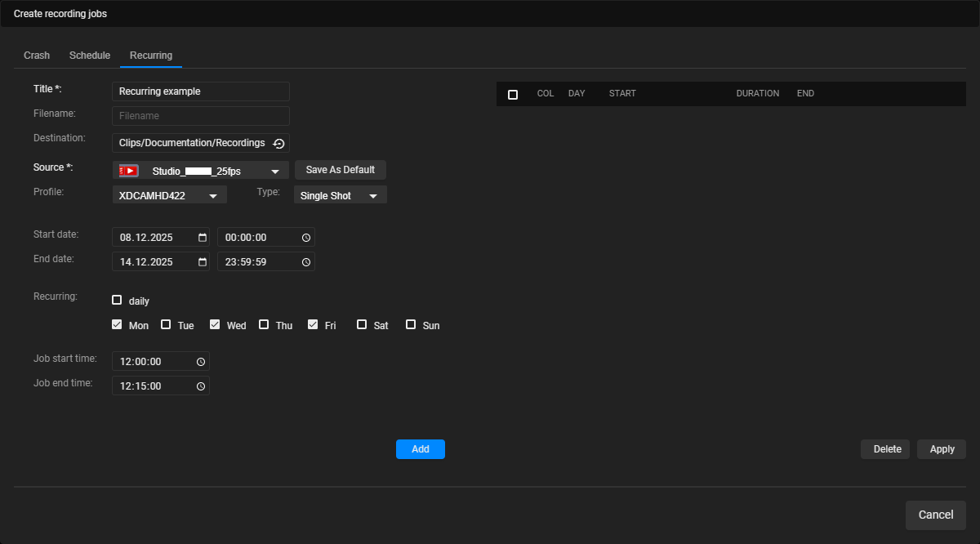Click the Save As Default button

340,170
